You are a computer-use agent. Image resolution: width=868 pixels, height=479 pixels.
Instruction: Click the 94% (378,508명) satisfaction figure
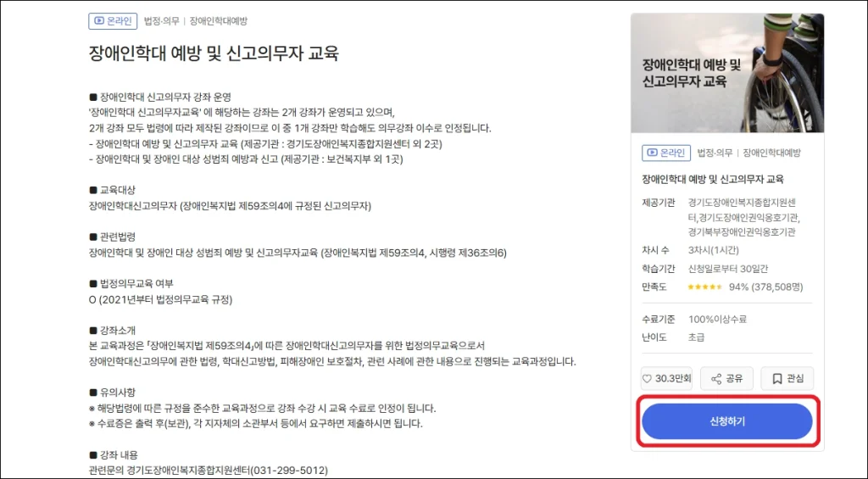pos(765,287)
